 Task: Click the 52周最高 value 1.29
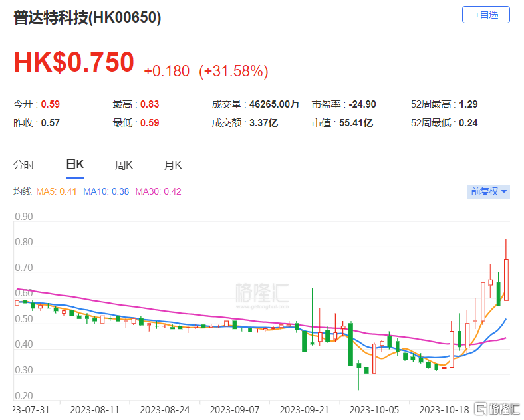(468, 104)
